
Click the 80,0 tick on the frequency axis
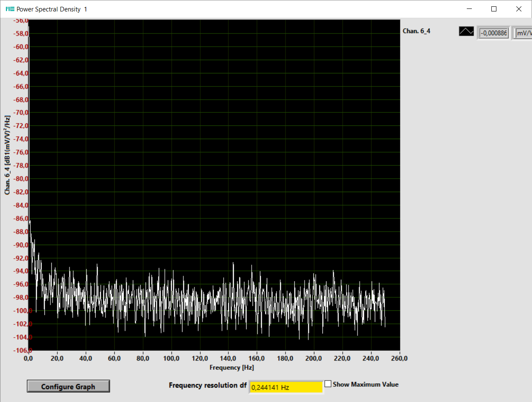[143, 358]
